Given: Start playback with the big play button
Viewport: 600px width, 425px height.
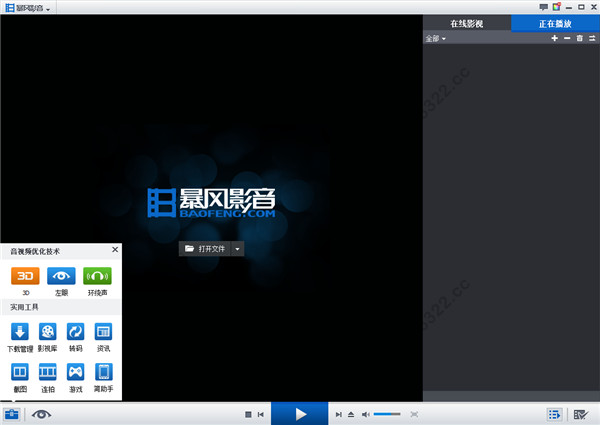Looking at the screenshot, I should (300, 414).
